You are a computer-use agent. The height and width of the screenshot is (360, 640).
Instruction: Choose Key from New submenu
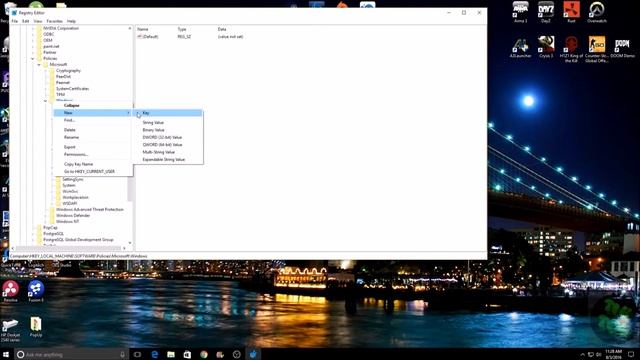pos(168,113)
